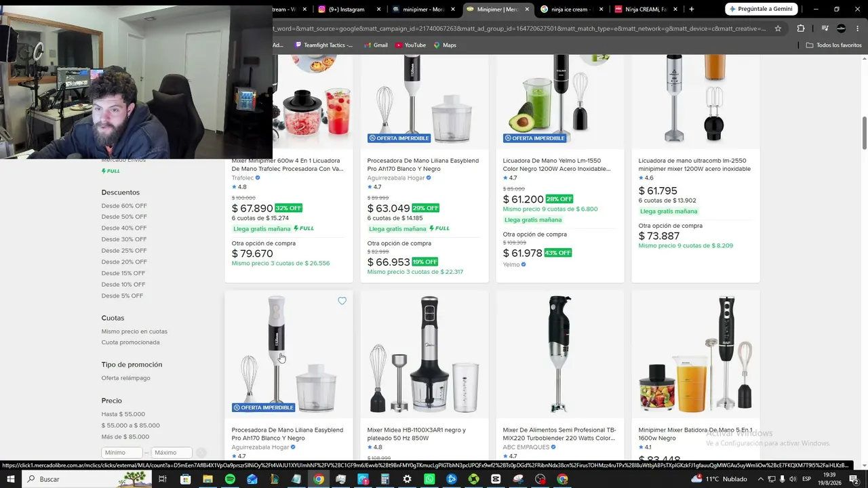Close the 'ninja ice cream' tab
This screenshot has width=868, height=488.
601,9
